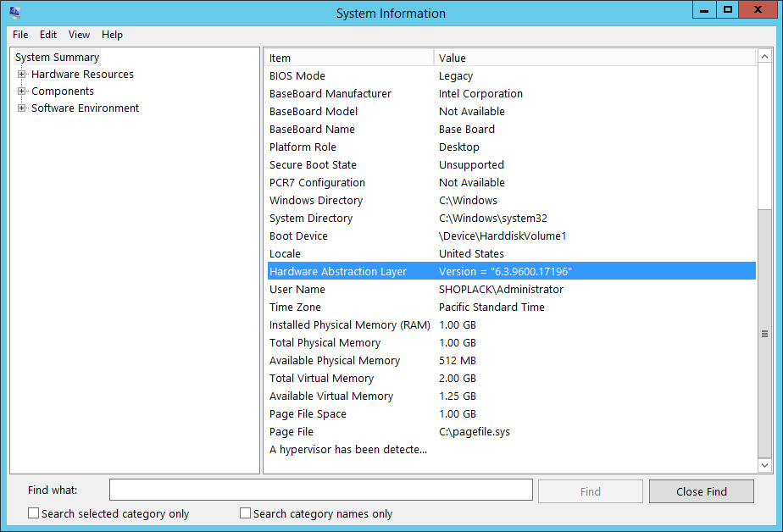This screenshot has height=532, width=783.
Task: Open the Edit menu
Action: tap(48, 35)
